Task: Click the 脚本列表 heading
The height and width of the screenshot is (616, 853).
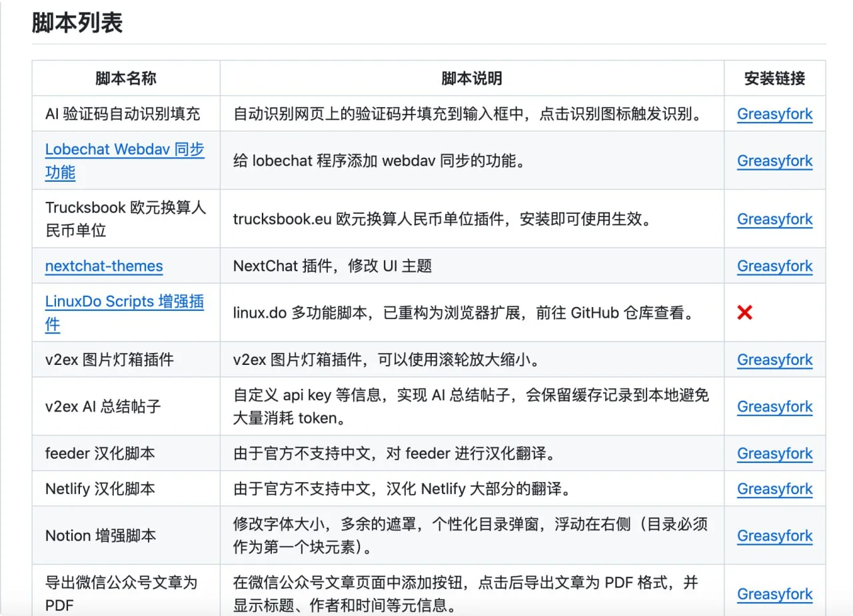Action: click(x=77, y=23)
